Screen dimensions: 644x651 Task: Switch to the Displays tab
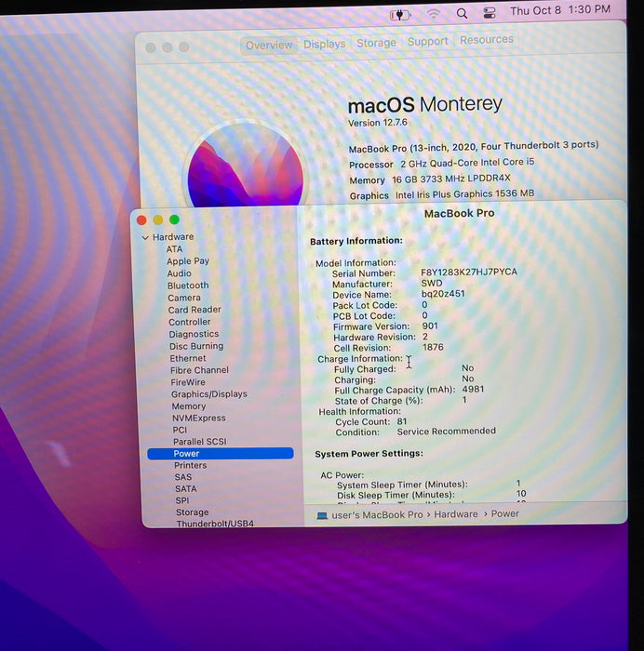click(x=324, y=44)
